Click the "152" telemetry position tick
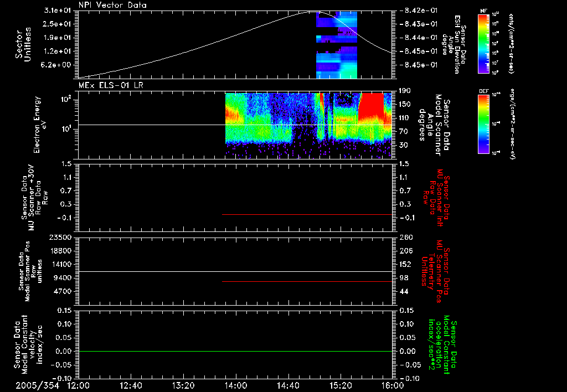567x392 pixels. coord(406,264)
